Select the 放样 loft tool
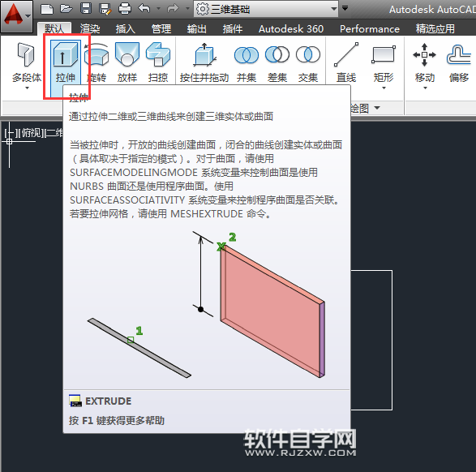The height and width of the screenshot is (472, 476). click(127, 62)
